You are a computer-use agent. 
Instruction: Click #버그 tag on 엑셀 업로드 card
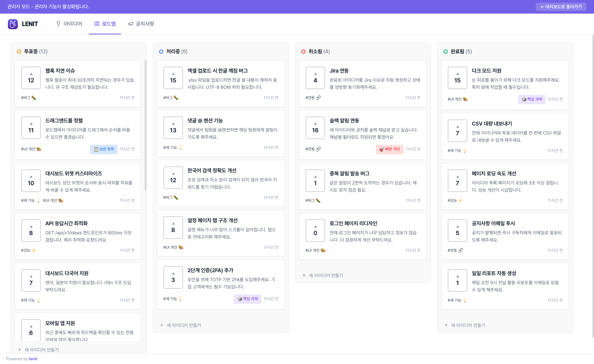[x=171, y=98]
